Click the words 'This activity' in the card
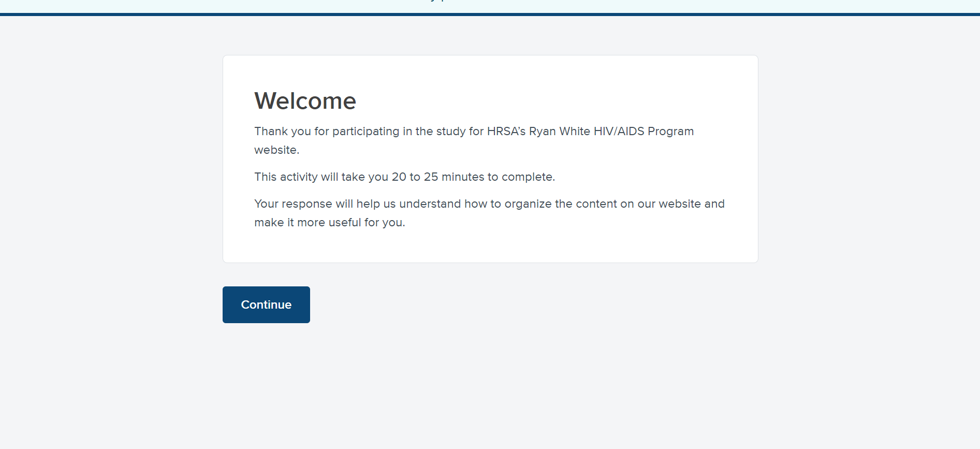This screenshot has width=980, height=449. (x=286, y=177)
